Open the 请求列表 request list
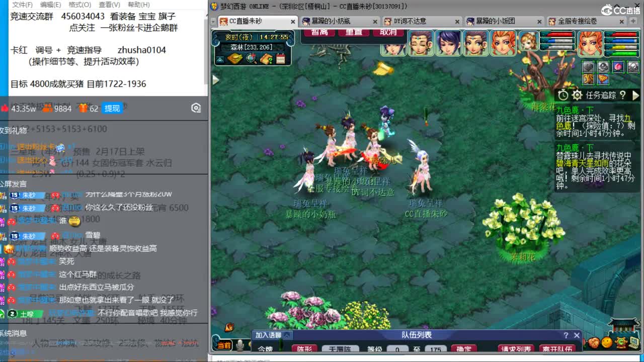This screenshot has width=644, height=362. coord(516,349)
